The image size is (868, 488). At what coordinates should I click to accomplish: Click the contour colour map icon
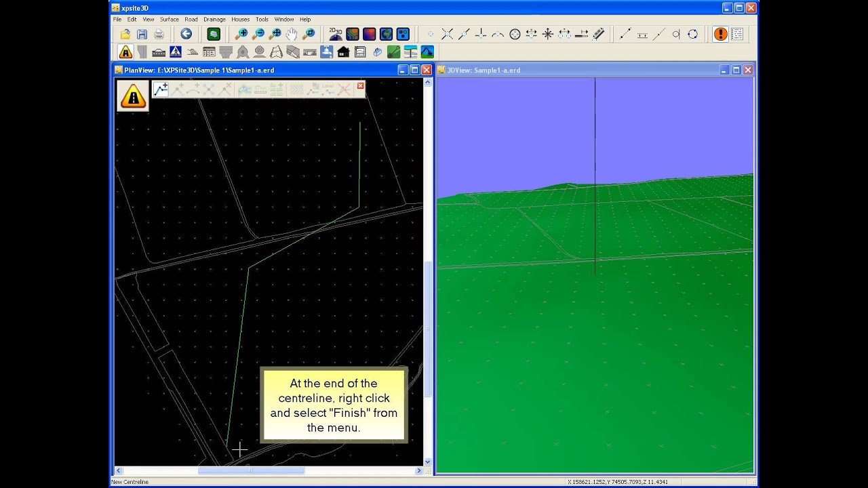pos(353,34)
